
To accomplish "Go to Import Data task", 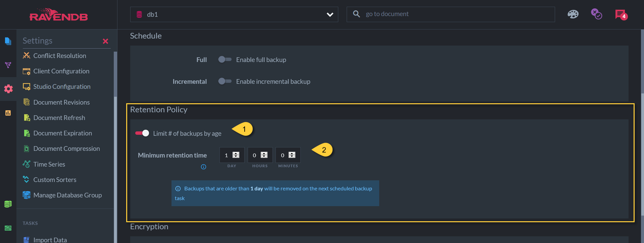I will pos(50,240).
